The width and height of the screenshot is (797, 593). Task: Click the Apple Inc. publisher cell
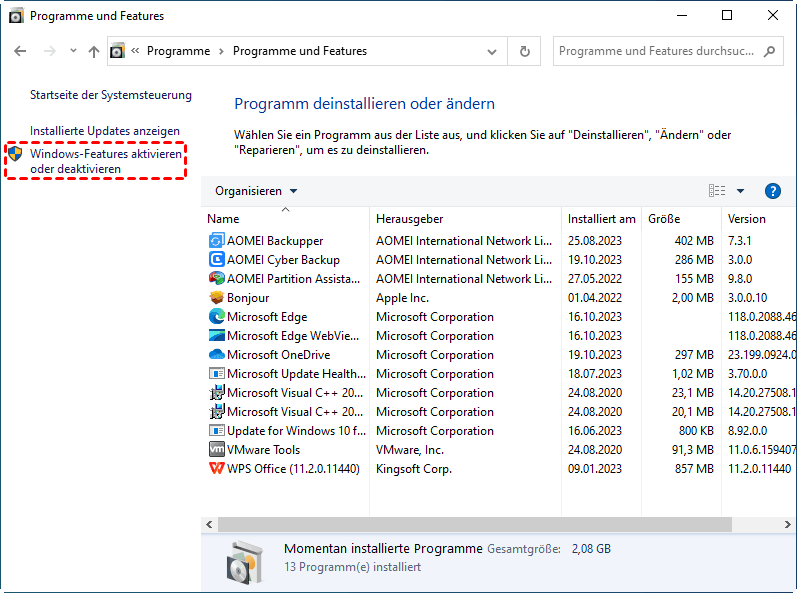coord(402,298)
